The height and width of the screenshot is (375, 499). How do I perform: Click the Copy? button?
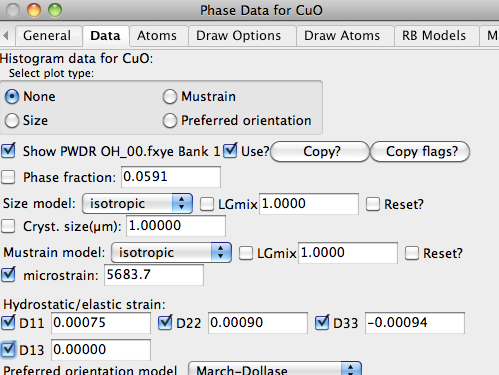[320, 152]
